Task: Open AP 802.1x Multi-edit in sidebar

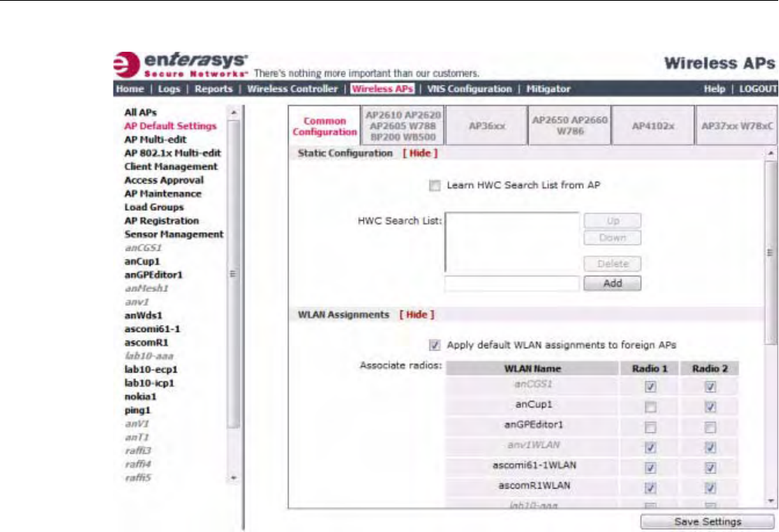Action: 172,153
